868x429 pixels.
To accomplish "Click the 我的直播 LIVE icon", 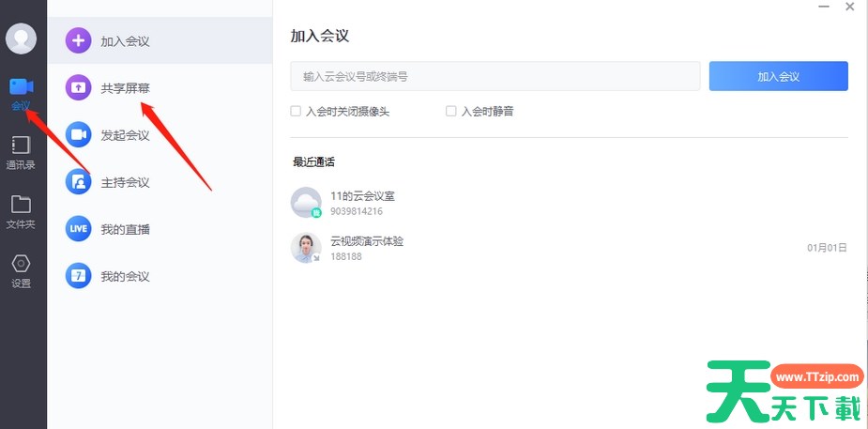I will click(x=78, y=229).
